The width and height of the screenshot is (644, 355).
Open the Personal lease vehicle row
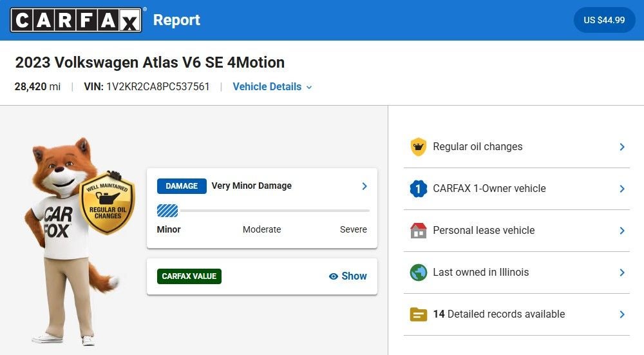tap(515, 231)
